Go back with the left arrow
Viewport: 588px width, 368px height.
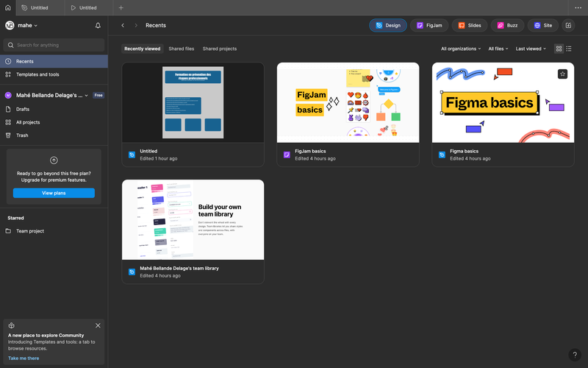pyautogui.click(x=123, y=25)
